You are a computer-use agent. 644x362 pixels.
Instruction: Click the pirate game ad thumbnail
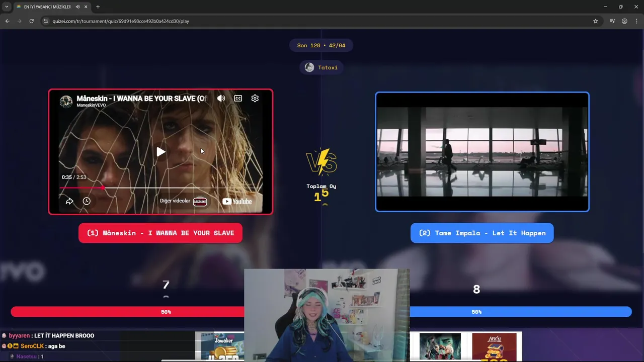tap(440, 347)
